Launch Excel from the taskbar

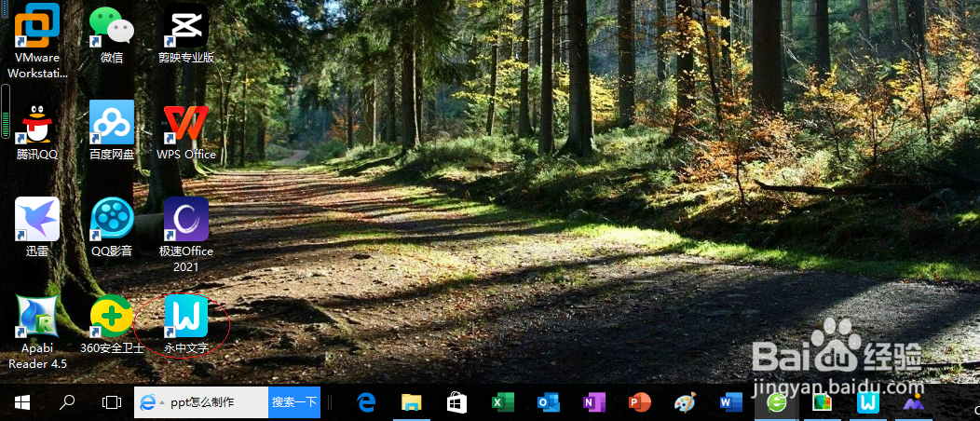[502, 402]
